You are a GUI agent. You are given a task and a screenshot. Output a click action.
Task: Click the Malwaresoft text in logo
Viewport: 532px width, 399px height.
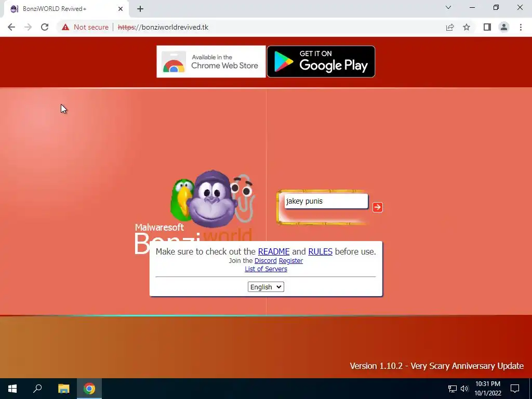pyautogui.click(x=159, y=227)
